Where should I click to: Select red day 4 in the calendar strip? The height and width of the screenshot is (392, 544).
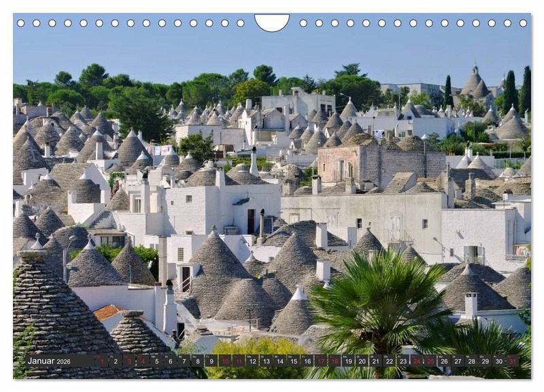click(143, 361)
